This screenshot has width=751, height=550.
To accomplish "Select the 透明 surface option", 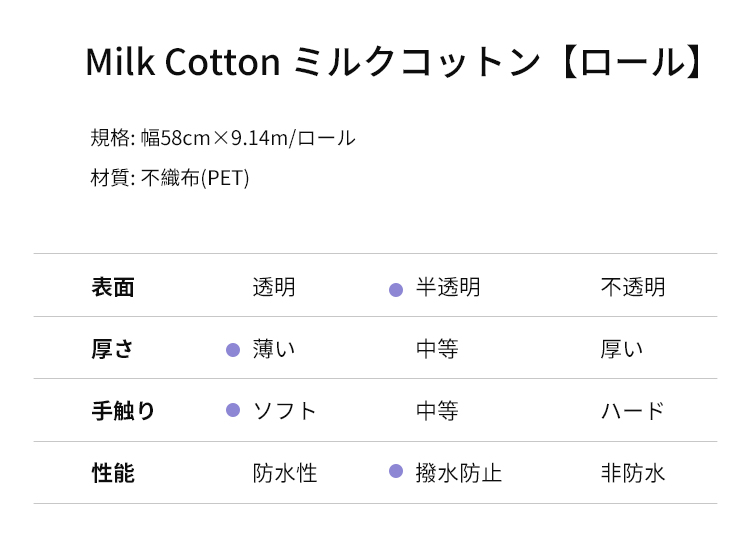I will pyautogui.click(x=274, y=287).
